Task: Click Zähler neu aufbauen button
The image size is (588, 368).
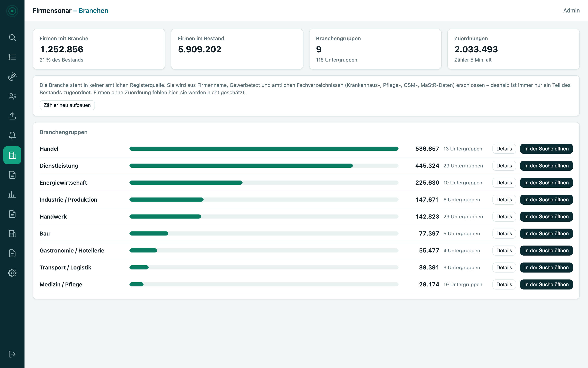Action: point(67,105)
